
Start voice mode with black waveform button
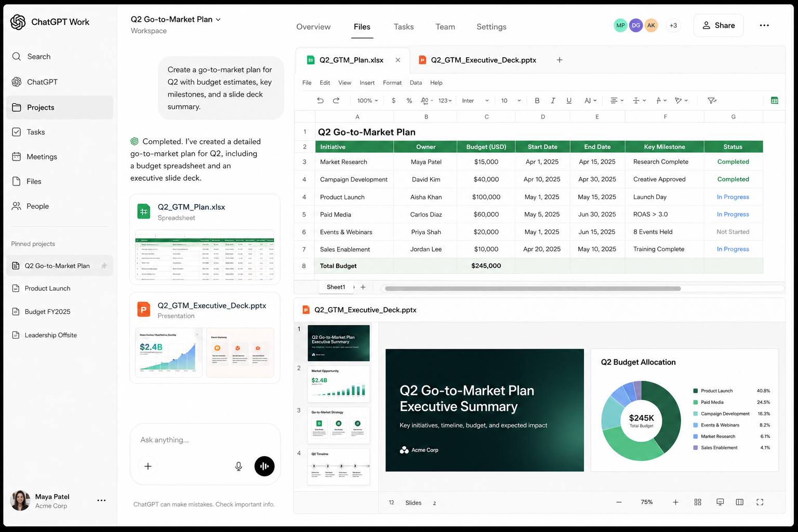point(264,466)
